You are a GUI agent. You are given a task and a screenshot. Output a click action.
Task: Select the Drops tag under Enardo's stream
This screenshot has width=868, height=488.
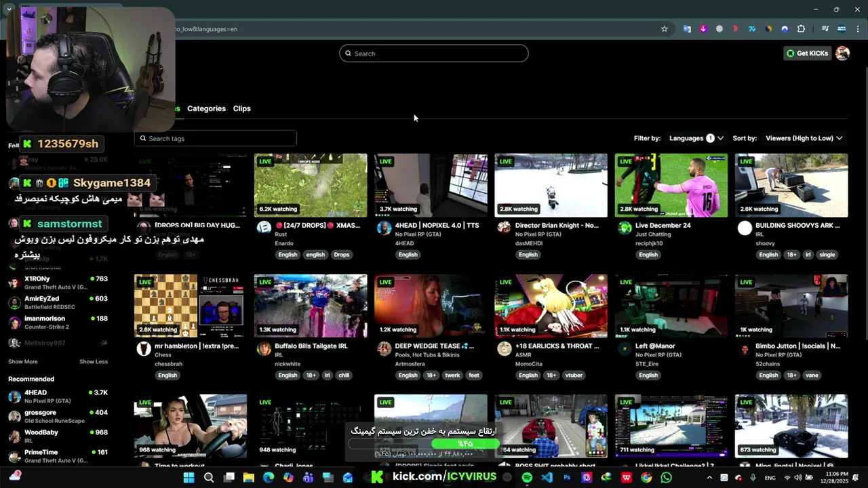point(342,255)
